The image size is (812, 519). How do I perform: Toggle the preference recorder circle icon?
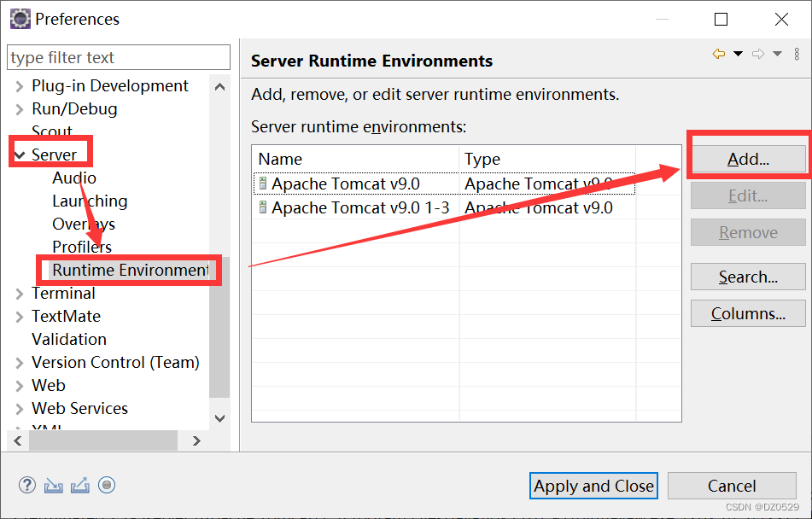tap(106, 485)
